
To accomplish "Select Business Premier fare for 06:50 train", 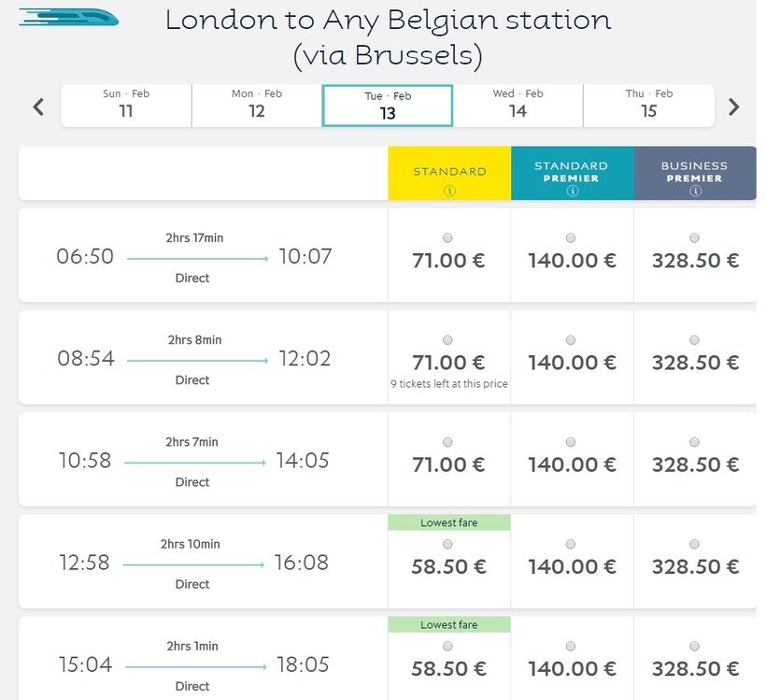I will click(x=694, y=237).
